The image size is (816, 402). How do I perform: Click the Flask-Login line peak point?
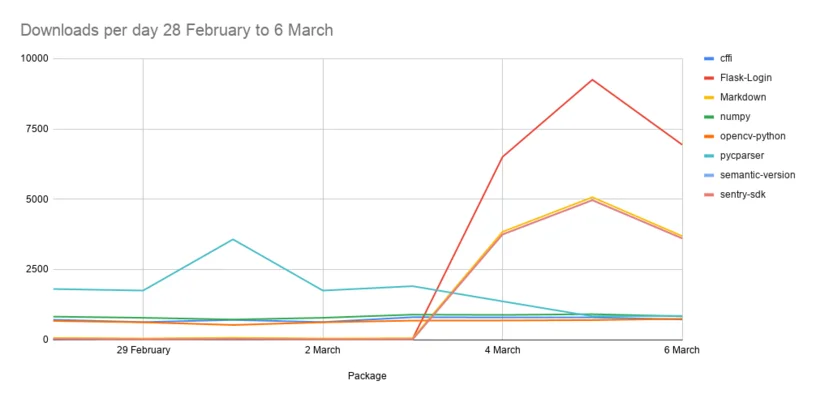pyautogui.click(x=592, y=80)
